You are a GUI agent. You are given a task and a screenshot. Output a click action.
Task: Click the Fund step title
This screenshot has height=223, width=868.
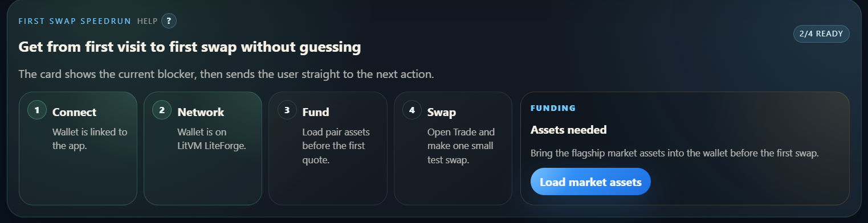click(x=316, y=112)
